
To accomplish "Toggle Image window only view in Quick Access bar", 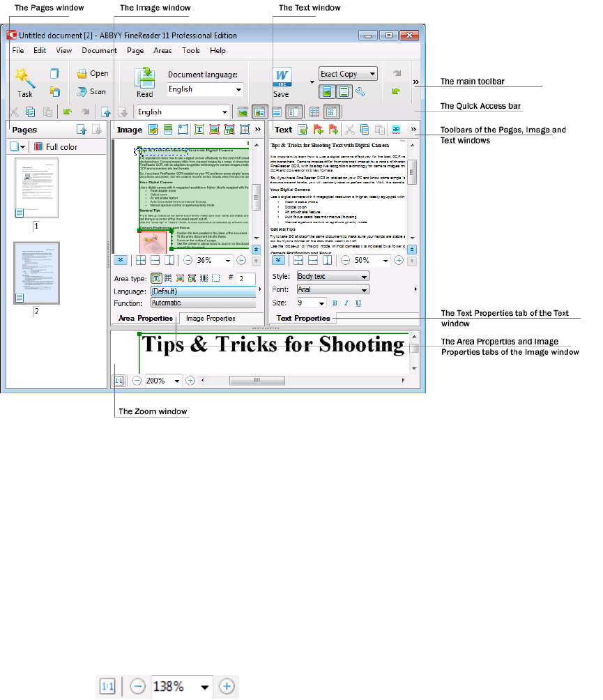I will 243,112.
